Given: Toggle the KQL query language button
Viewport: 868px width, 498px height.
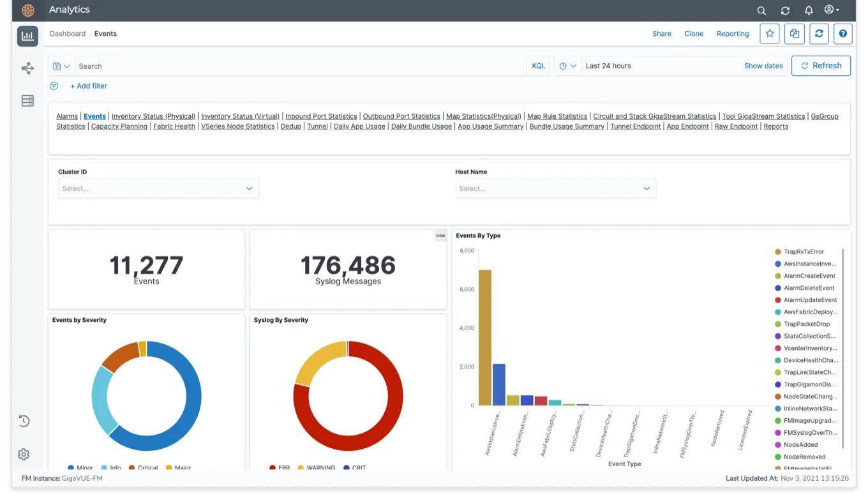Looking at the screenshot, I should coord(539,66).
